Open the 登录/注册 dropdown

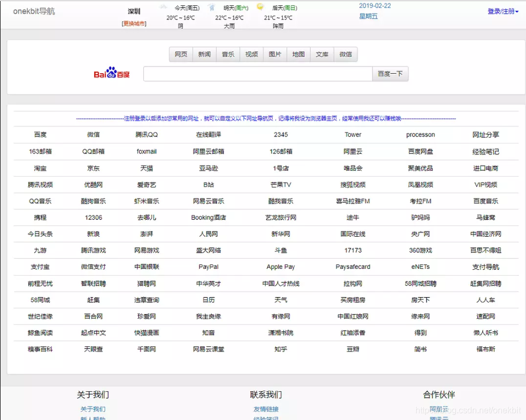tap(503, 11)
